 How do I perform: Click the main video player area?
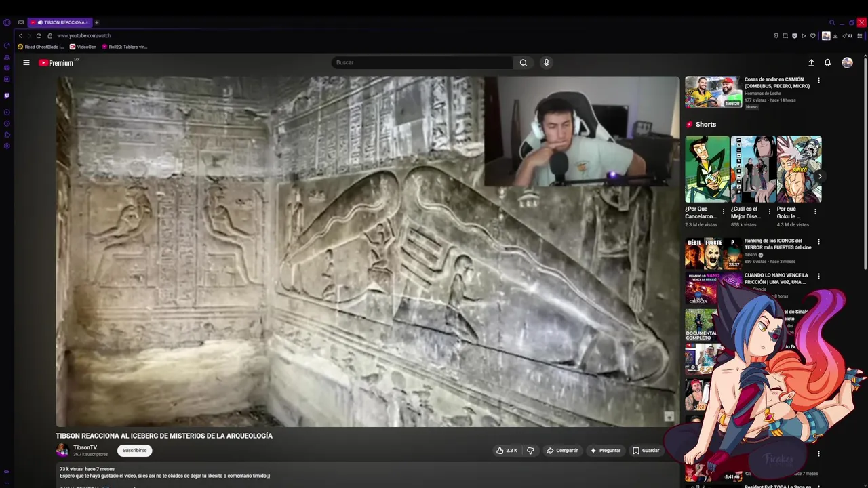tap(368, 251)
